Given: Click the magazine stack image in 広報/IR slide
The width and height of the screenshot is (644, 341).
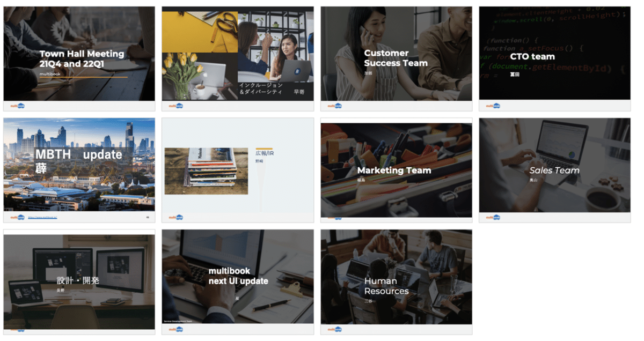Looking at the screenshot, I should click(206, 171).
